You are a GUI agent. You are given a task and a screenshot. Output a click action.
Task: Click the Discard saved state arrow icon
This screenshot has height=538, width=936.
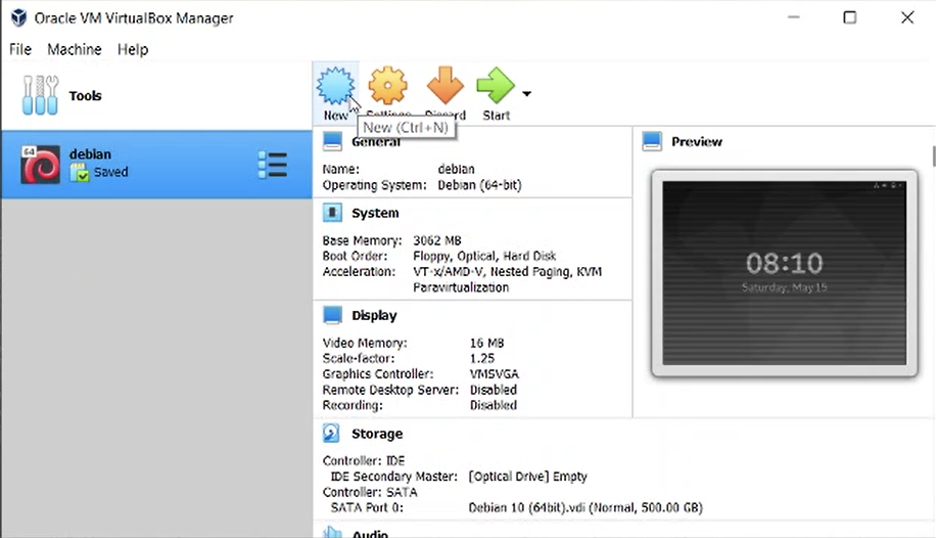pyautogui.click(x=445, y=87)
